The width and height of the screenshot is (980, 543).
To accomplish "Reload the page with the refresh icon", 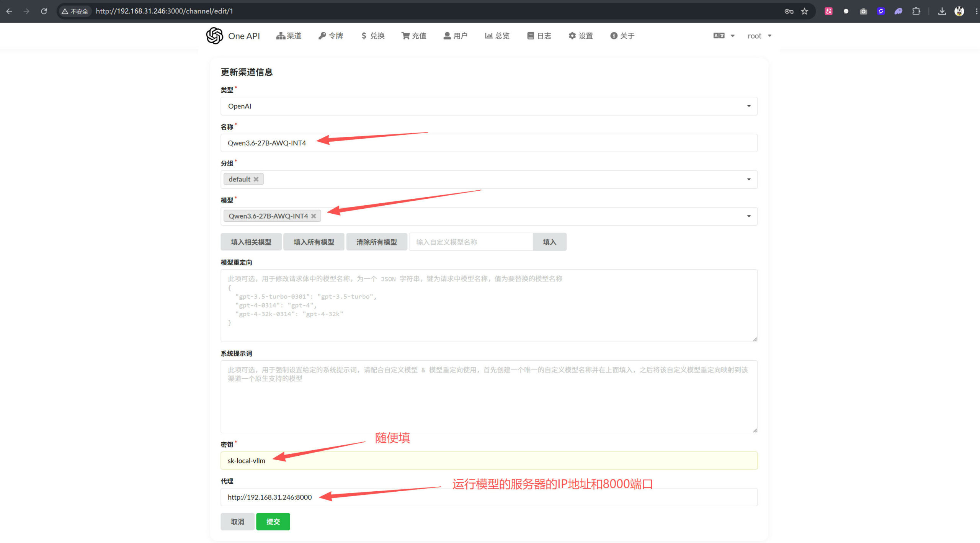I will click(x=44, y=11).
